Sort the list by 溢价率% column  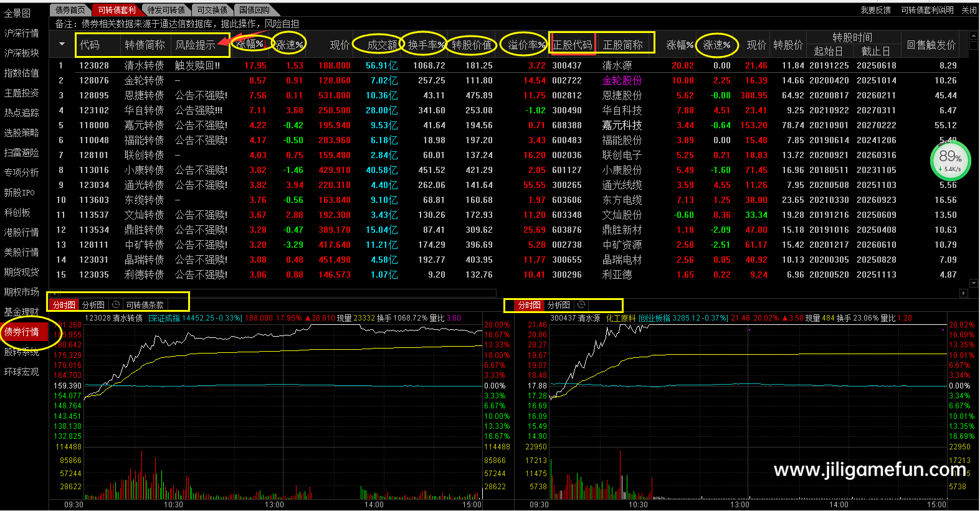coord(526,45)
